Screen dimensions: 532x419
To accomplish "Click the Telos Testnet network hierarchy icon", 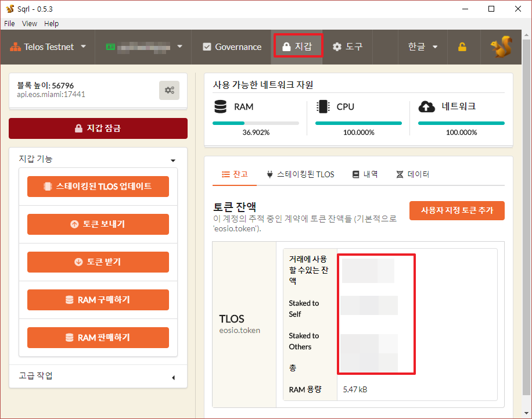I will pyautogui.click(x=15, y=47).
